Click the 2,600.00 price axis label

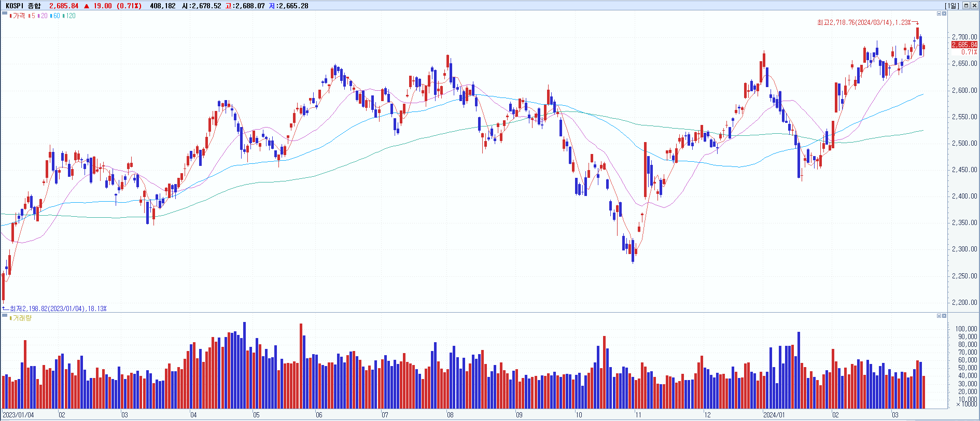[x=964, y=90]
